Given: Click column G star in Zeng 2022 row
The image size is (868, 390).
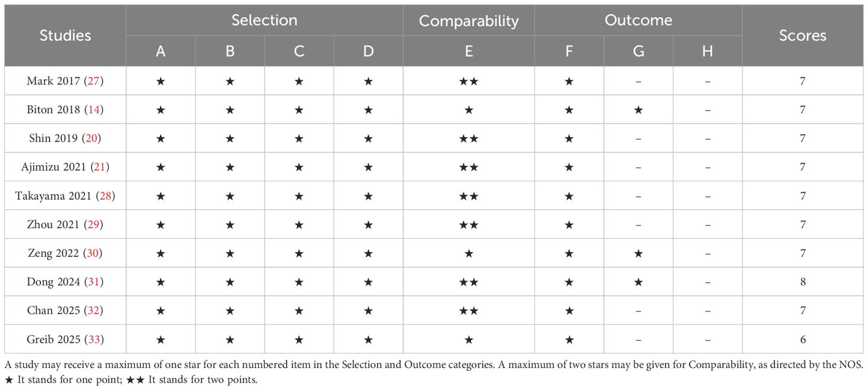Looking at the screenshot, I should (x=638, y=253).
